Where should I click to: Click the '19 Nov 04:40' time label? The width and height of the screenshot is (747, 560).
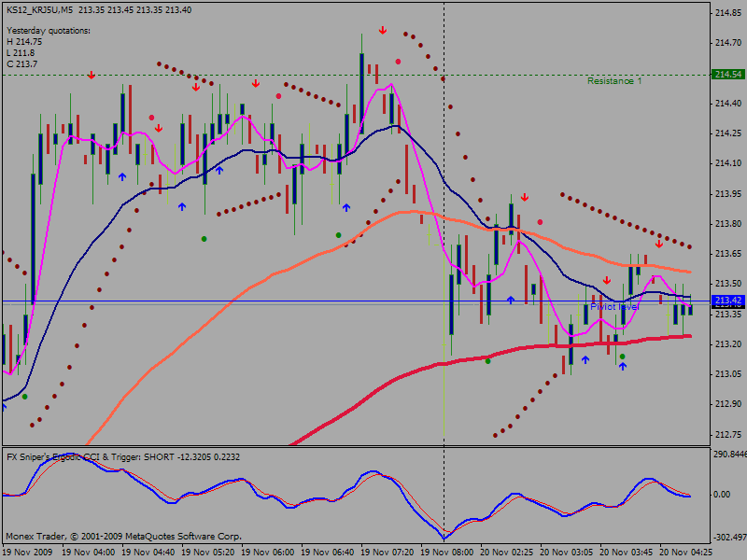(148, 553)
